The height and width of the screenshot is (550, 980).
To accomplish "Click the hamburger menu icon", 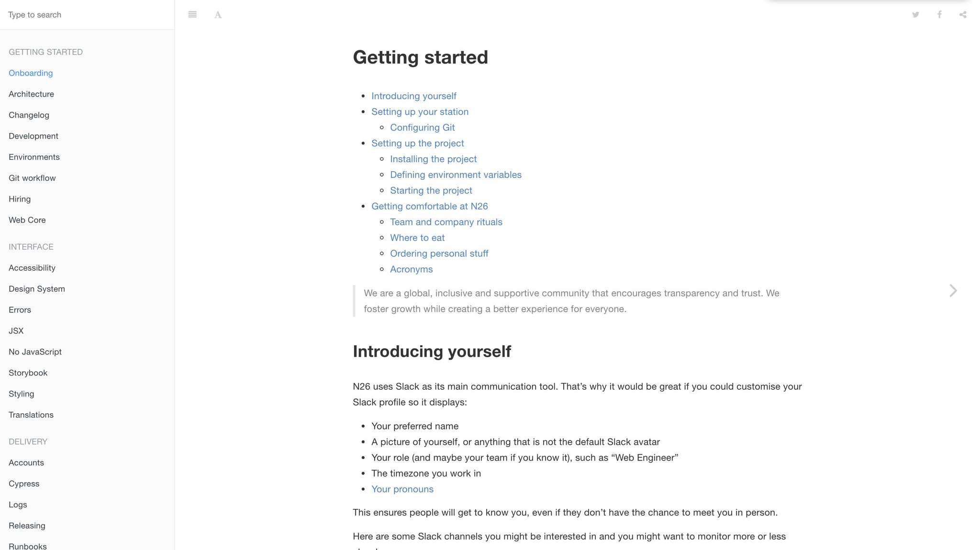I will click(x=192, y=15).
